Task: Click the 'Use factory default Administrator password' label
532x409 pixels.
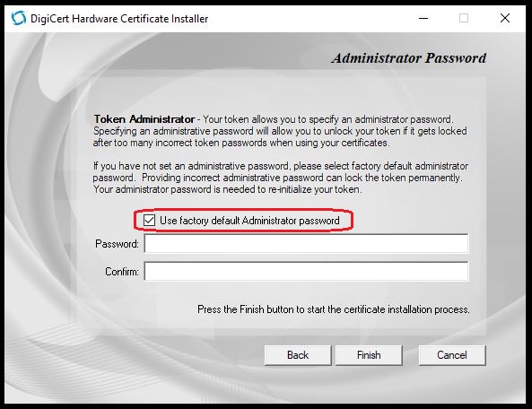Action: click(249, 221)
